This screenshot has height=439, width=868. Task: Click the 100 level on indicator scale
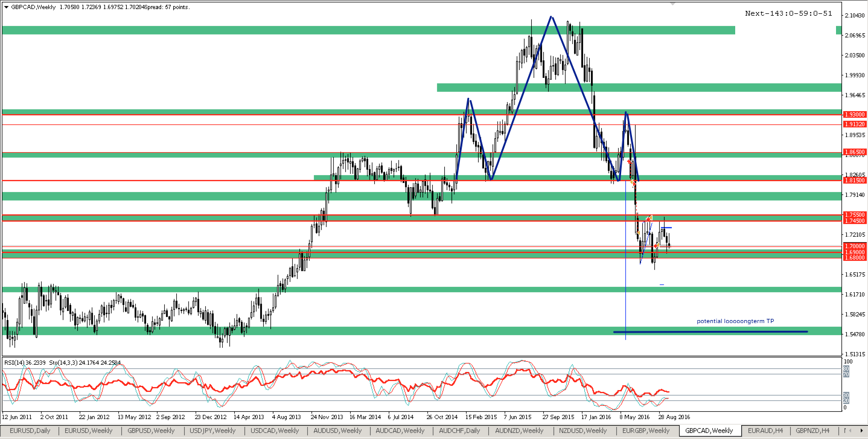tap(849, 360)
